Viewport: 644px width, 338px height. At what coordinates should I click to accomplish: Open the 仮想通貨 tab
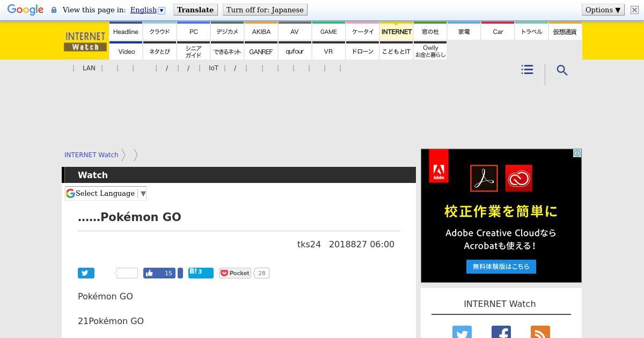point(565,32)
